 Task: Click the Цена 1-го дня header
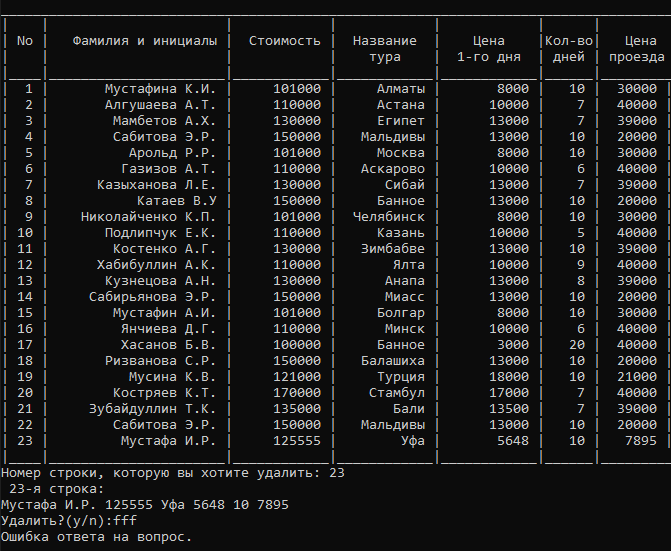(x=489, y=49)
